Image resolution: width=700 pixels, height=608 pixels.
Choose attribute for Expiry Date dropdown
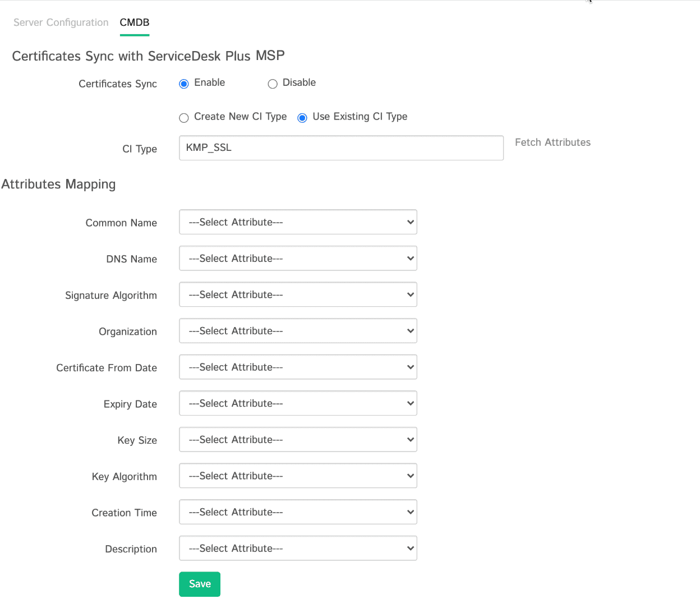(298, 403)
